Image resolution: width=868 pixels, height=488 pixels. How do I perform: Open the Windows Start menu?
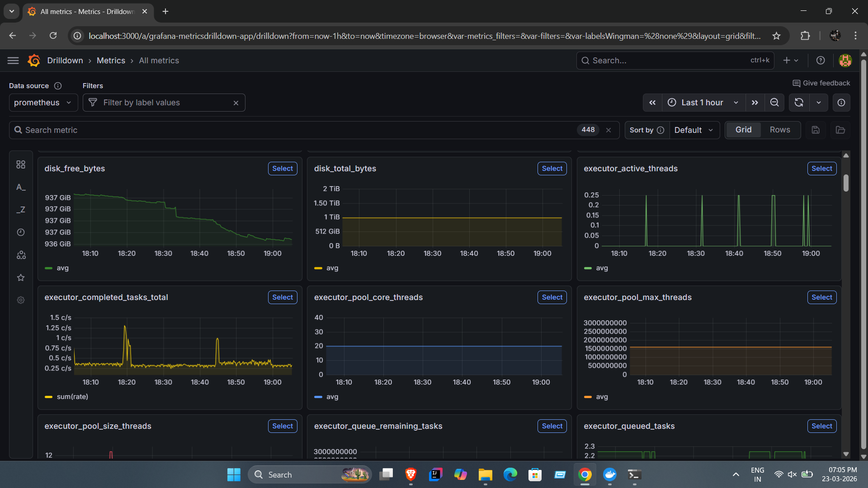(x=234, y=474)
